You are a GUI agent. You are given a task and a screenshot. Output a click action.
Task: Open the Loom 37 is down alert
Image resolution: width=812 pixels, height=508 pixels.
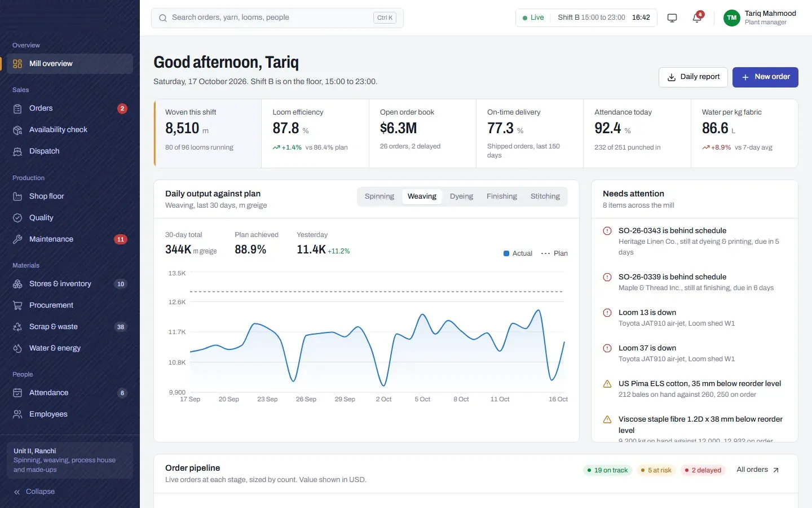[695, 353]
